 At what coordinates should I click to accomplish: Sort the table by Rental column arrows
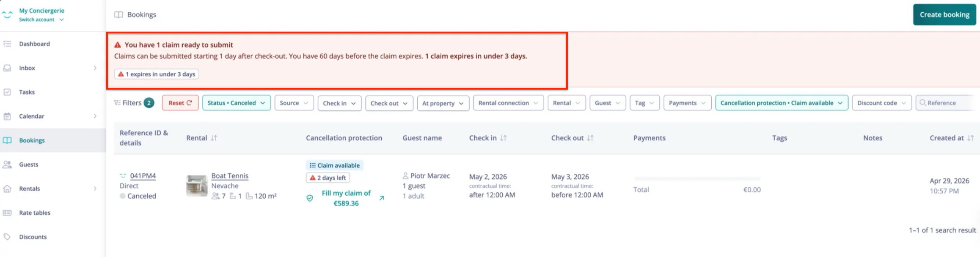coord(214,138)
